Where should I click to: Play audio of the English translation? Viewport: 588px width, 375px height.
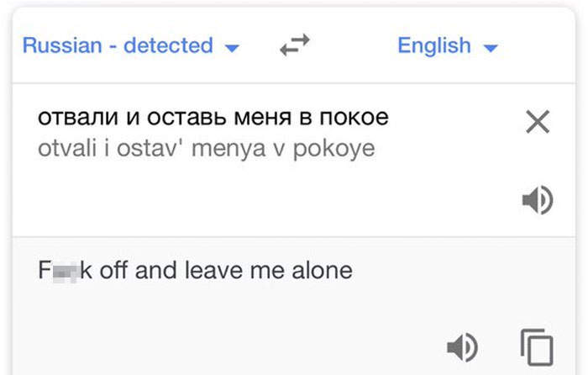point(461,346)
